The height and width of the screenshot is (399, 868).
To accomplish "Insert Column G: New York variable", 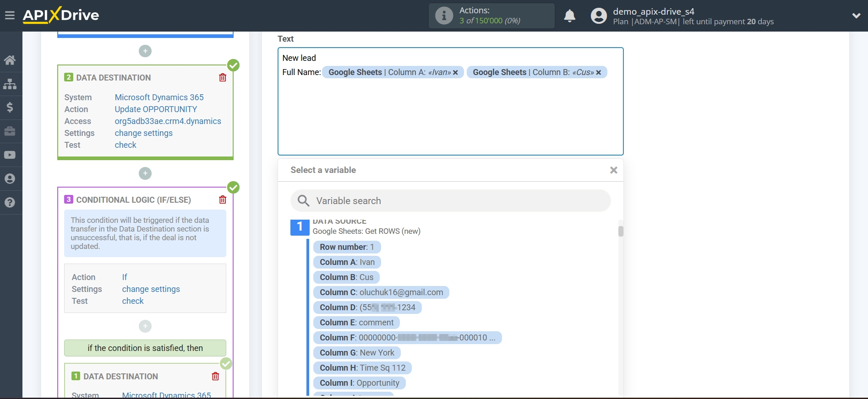I will click(357, 353).
